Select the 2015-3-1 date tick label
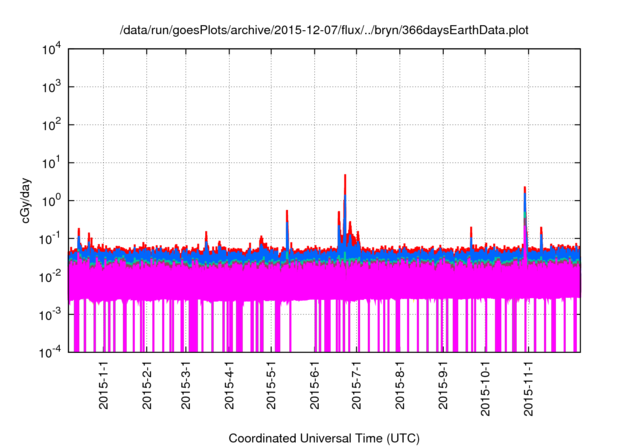The width and height of the screenshot is (640, 448). click(186, 385)
